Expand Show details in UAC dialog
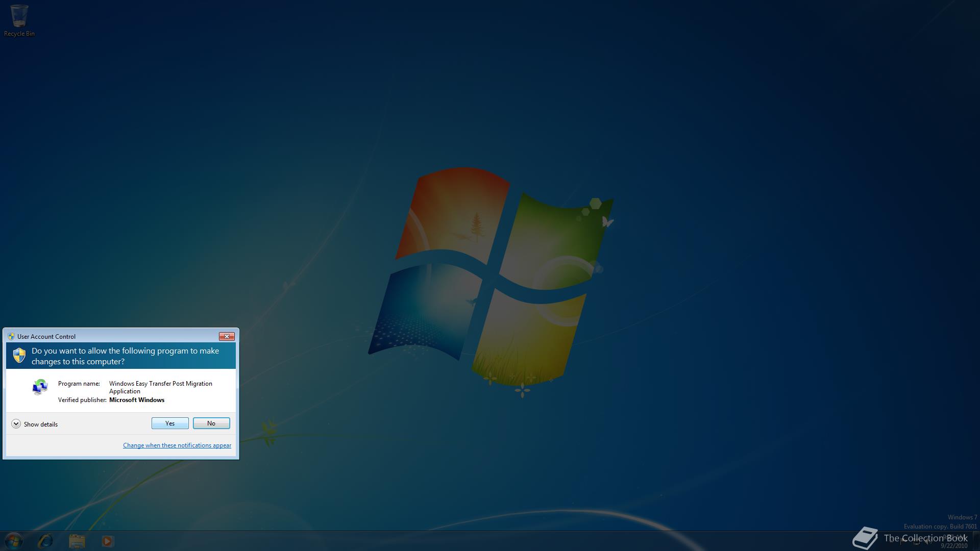Image resolution: width=980 pixels, height=551 pixels. pos(35,424)
